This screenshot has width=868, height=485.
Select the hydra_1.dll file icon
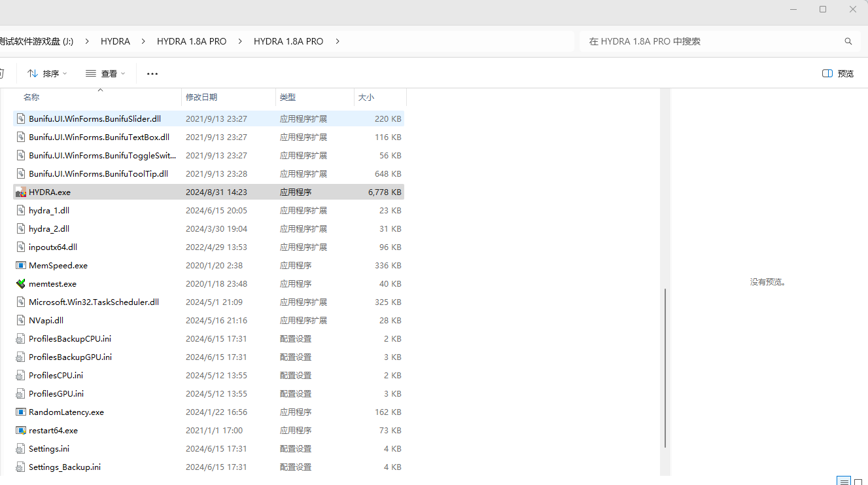[x=21, y=211]
